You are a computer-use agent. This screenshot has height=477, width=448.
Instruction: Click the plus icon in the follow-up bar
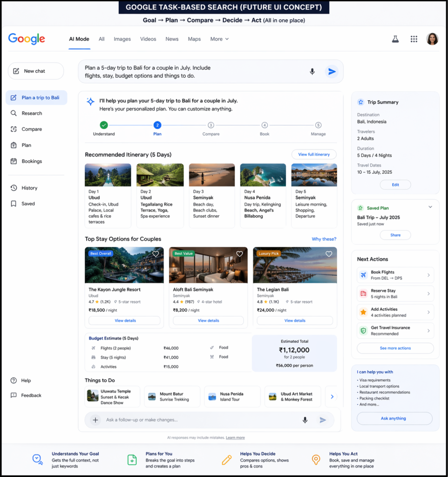pos(95,420)
